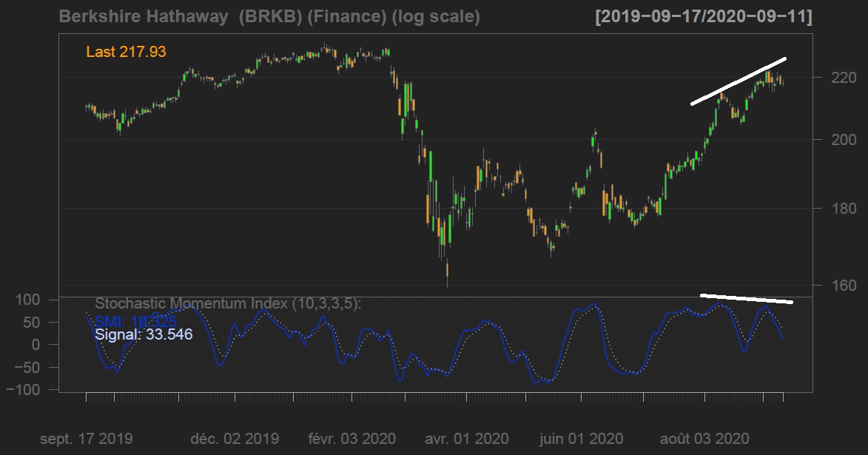Click the -100 indicator axis label
Screen dimensions: 868x455
point(23,390)
